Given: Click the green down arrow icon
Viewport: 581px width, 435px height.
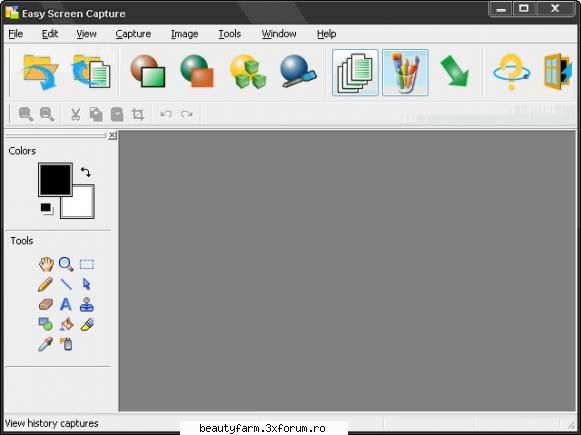Looking at the screenshot, I should tap(455, 71).
